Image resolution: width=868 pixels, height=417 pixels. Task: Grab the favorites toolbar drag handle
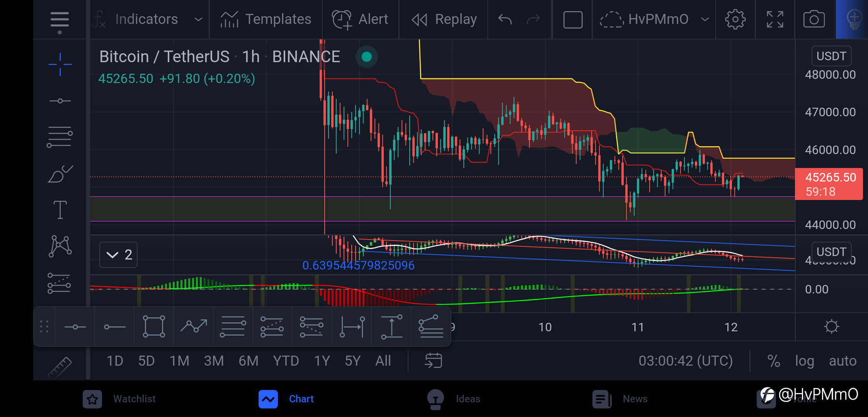44,327
